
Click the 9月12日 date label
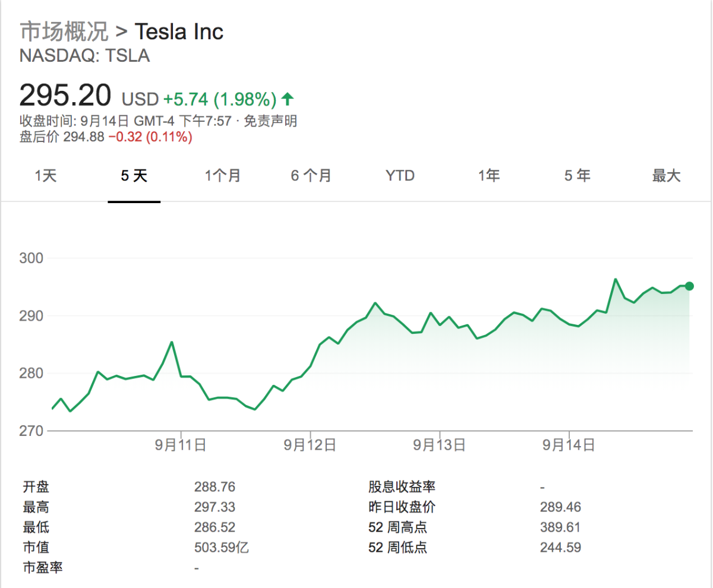pyautogui.click(x=310, y=445)
